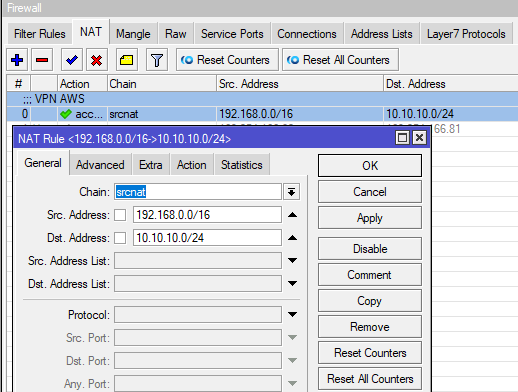Sort by the Action column header

[82, 84]
